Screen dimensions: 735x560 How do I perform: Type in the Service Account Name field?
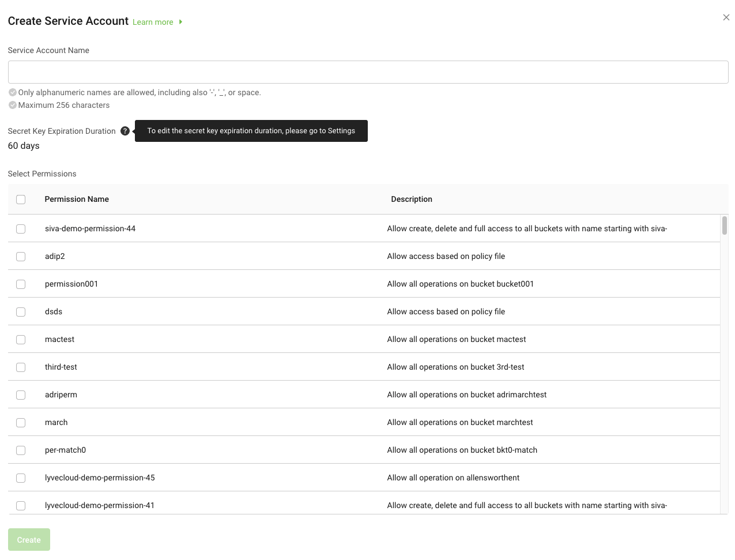point(368,72)
